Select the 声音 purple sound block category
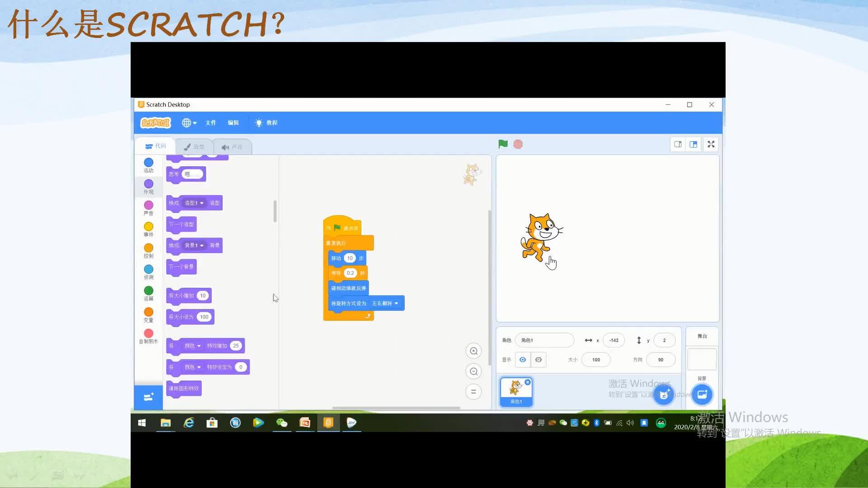 click(148, 208)
